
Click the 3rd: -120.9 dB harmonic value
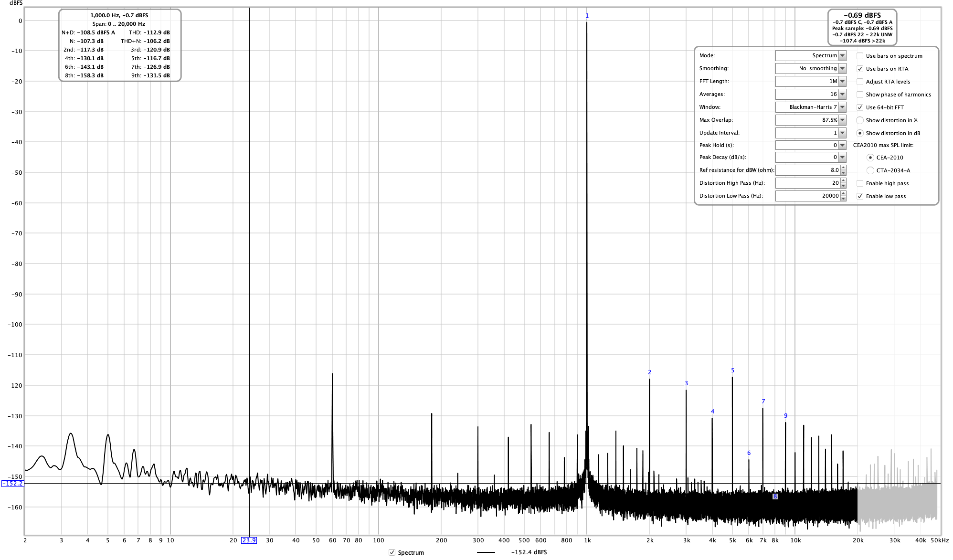pyautogui.click(x=150, y=50)
